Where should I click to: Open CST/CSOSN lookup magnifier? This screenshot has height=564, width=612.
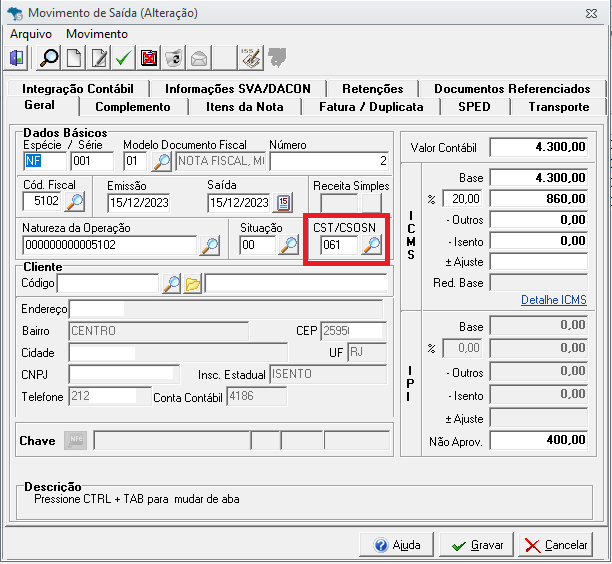(x=372, y=246)
